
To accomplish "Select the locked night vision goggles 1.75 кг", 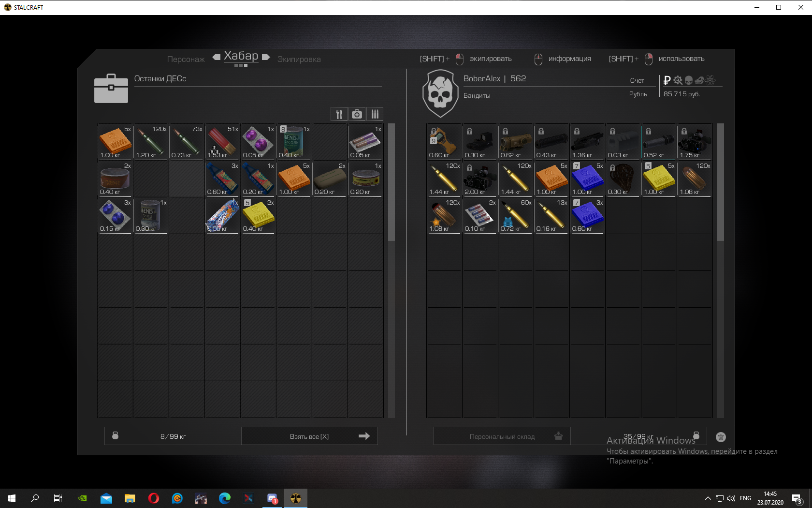I will [695, 142].
